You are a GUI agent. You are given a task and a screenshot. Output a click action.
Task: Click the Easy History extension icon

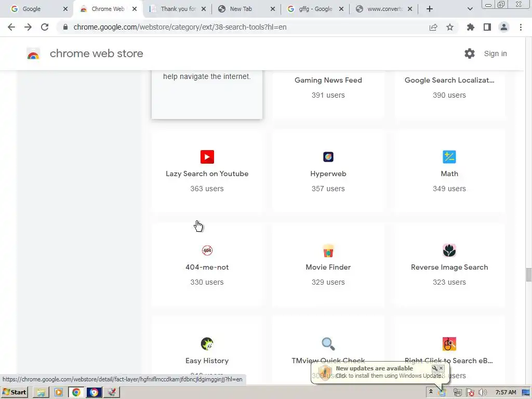[x=207, y=344]
